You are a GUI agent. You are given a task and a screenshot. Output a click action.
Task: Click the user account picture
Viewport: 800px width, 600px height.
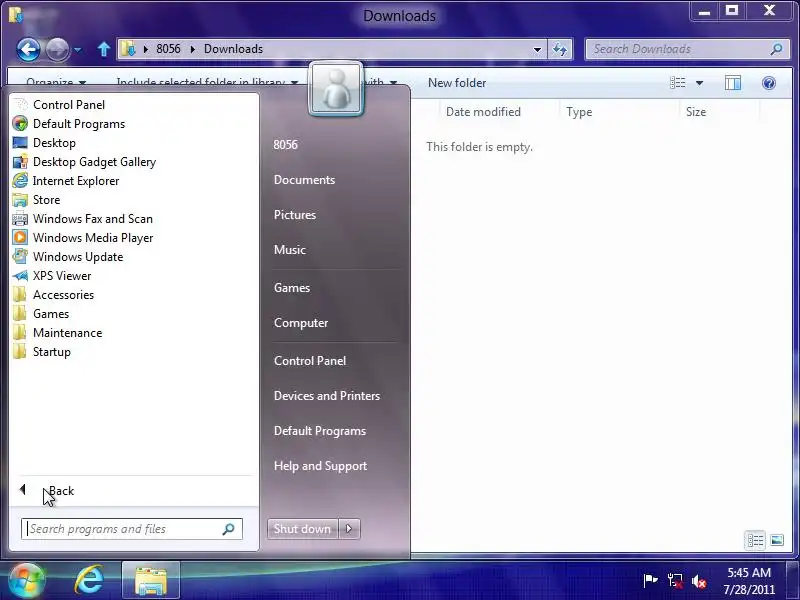[336, 88]
